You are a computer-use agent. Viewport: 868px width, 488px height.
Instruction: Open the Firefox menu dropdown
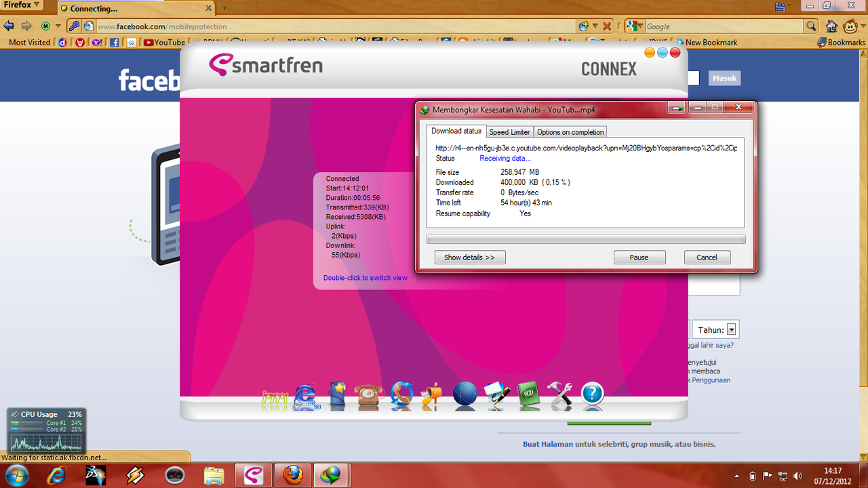tap(22, 5)
